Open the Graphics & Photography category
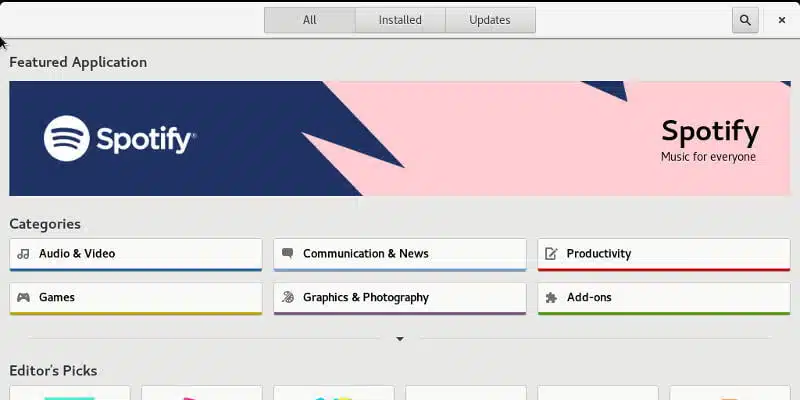800x400 pixels. tap(400, 298)
